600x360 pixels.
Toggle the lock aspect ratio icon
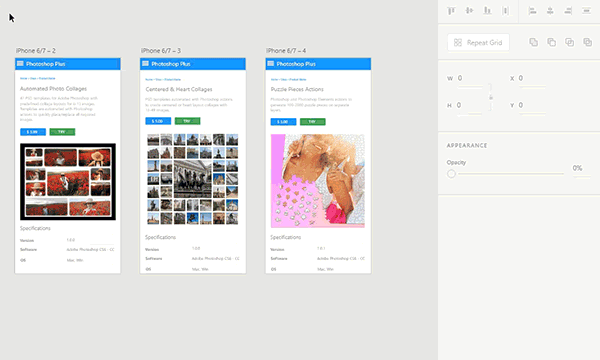pyautogui.click(x=491, y=98)
